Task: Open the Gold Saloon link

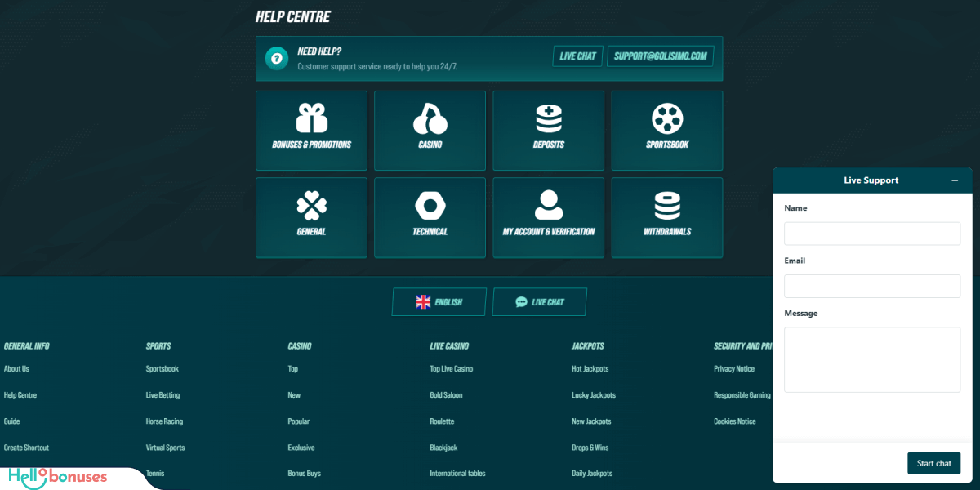Action: [446, 395]
